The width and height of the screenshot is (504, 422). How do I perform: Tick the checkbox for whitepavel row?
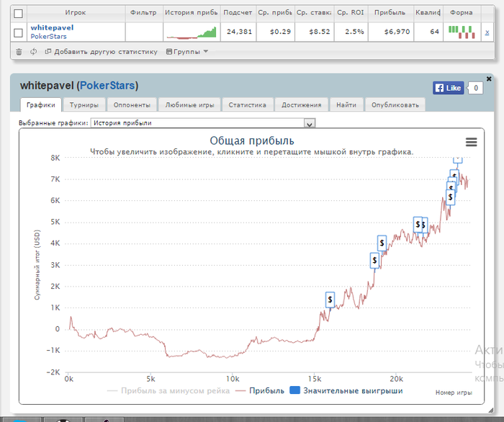(x=18, y=32)
